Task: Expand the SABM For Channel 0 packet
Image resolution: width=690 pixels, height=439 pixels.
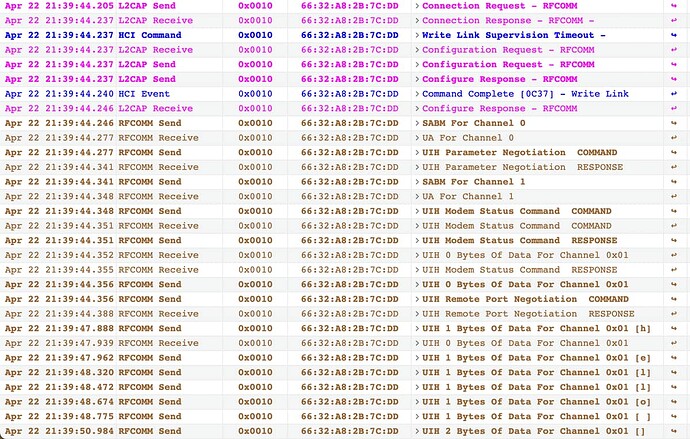Action: 417,123
